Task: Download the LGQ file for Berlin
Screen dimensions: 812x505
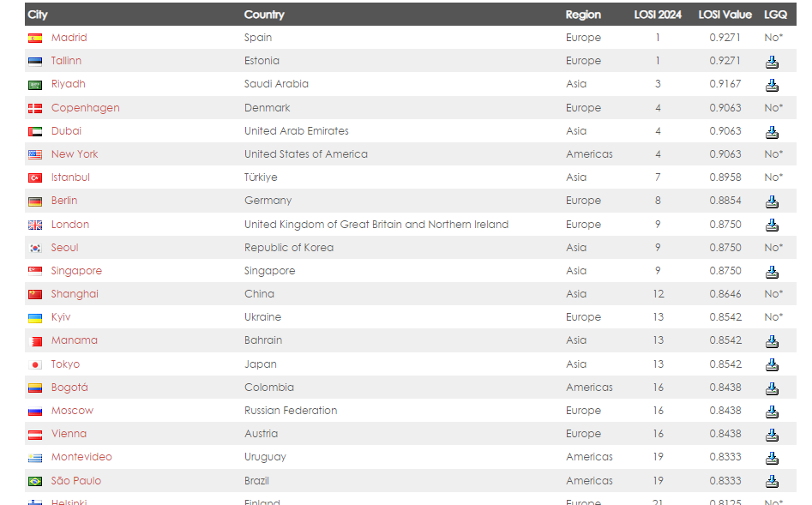Action: pyautogui.click(x=772, y=201)
